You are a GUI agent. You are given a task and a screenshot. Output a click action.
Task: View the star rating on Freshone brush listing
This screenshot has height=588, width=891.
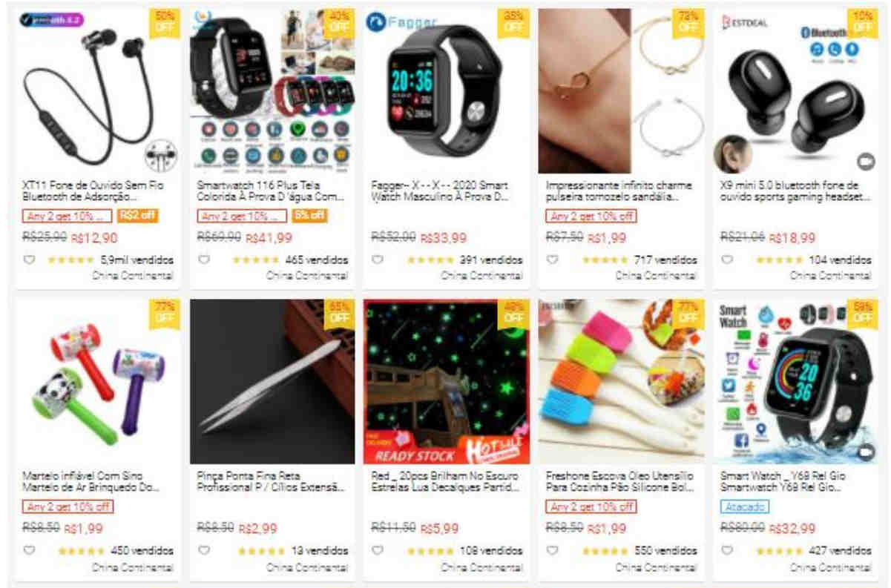pos(605,551)
